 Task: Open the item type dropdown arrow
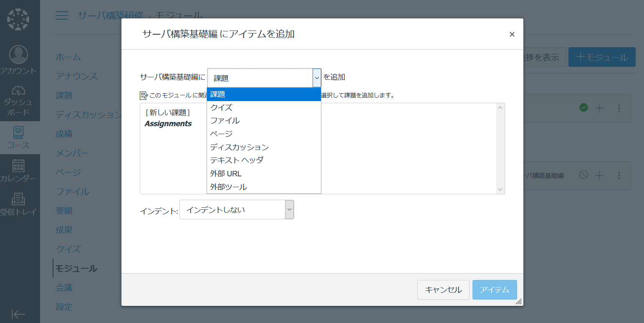coord(317,78)
